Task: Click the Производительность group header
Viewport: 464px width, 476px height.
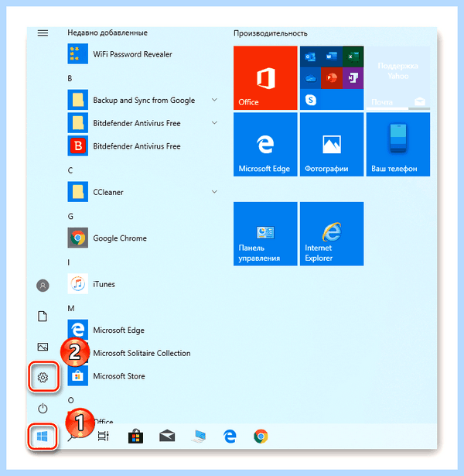Action: click(x=270, y=33)
